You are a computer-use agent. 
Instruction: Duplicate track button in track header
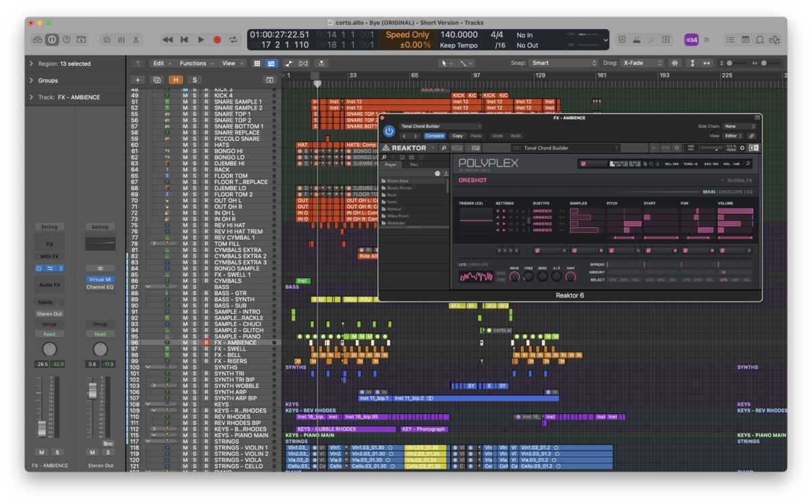tap(157, 80)
